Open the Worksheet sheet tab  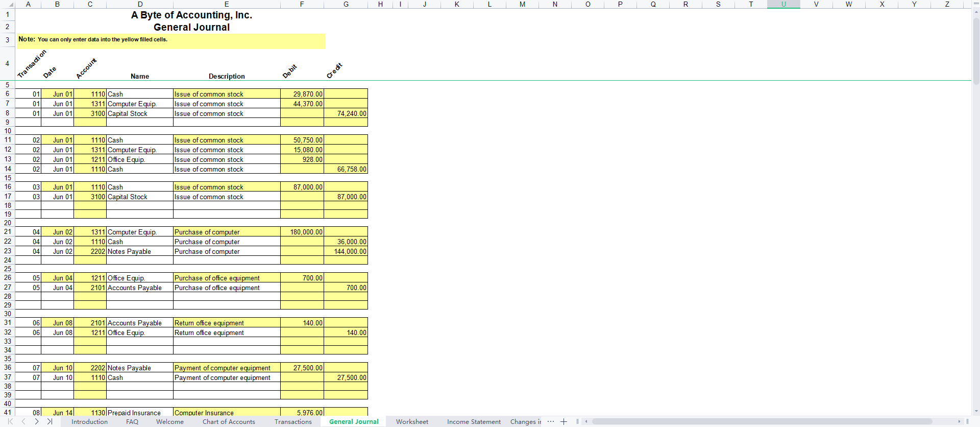412,421
